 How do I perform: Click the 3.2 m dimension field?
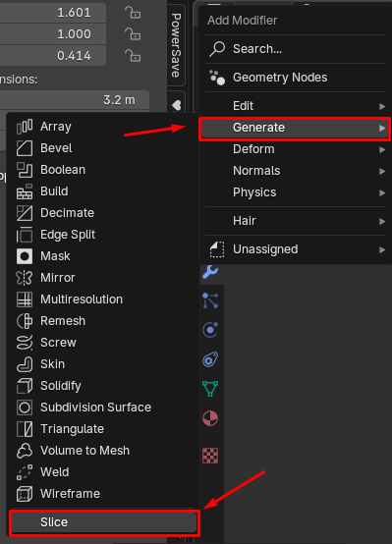point(75,100)
